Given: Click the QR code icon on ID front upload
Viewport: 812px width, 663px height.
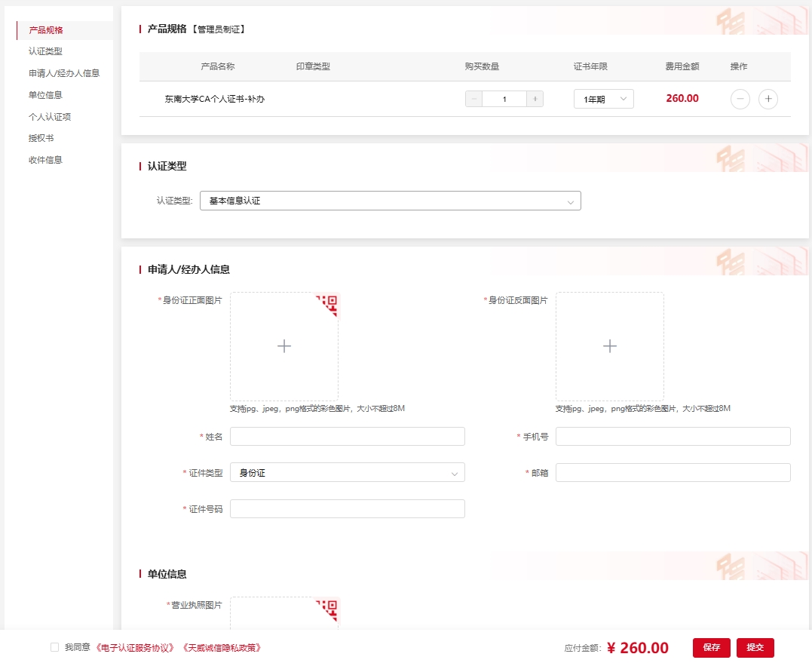Looking at the screenshot, I should point(329,303).
